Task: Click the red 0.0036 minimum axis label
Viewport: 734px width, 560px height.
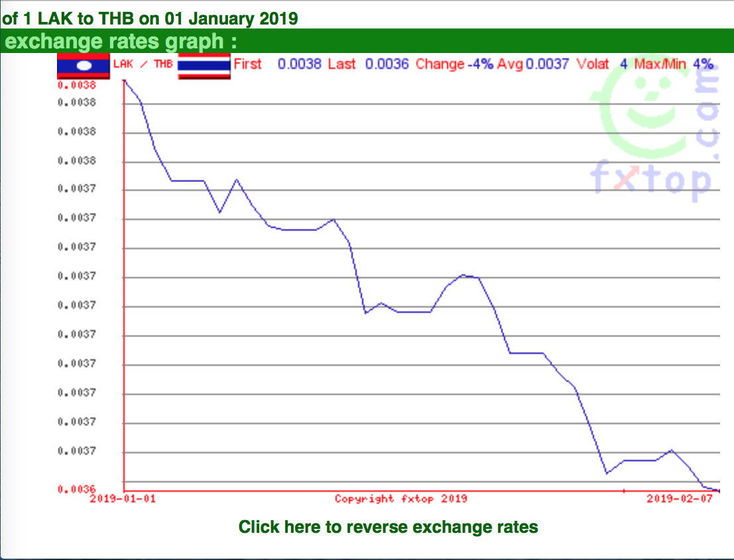Action: pyautogui.click(x=77, y=489)
